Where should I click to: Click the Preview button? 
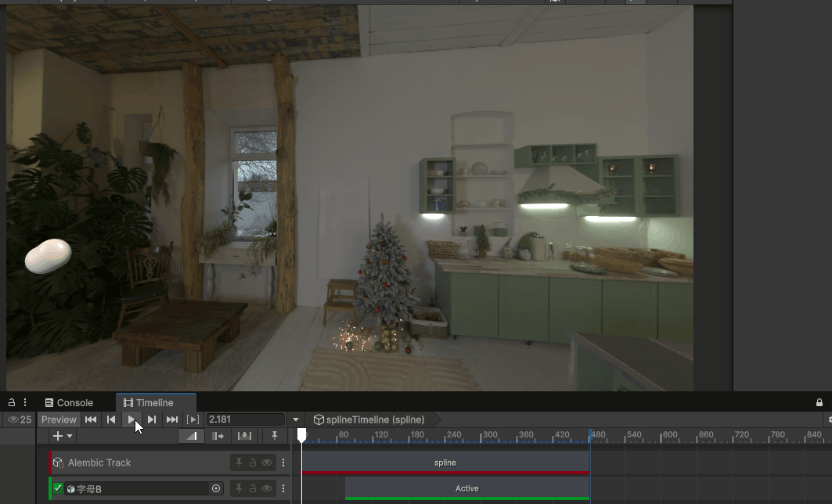59,419
